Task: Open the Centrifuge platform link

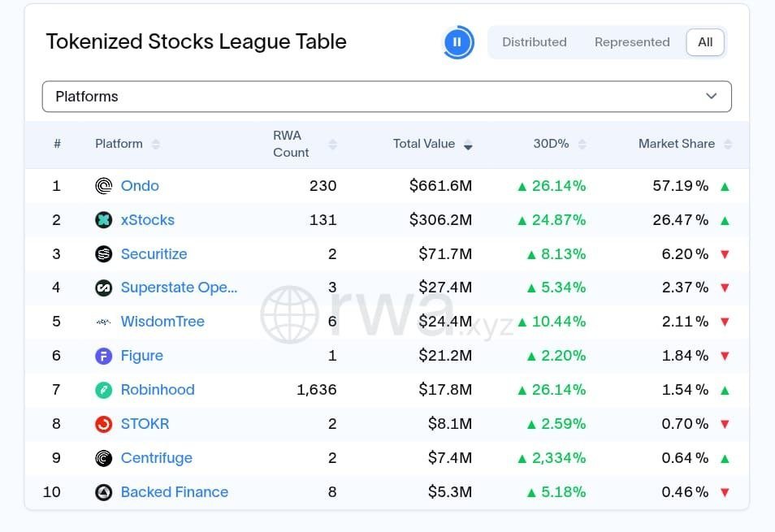Action: click(x=156, y=458)
